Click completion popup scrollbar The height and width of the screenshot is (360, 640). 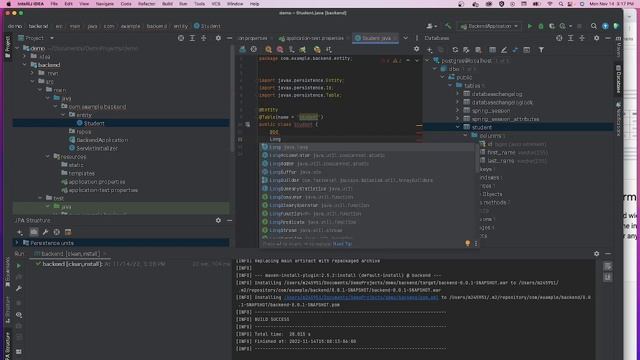[476, 157]
